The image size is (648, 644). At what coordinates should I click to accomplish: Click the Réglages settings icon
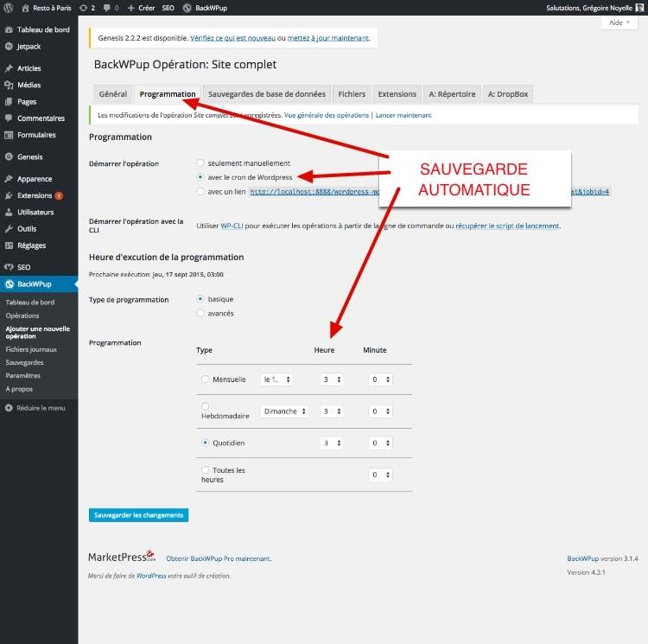point(9,245)
